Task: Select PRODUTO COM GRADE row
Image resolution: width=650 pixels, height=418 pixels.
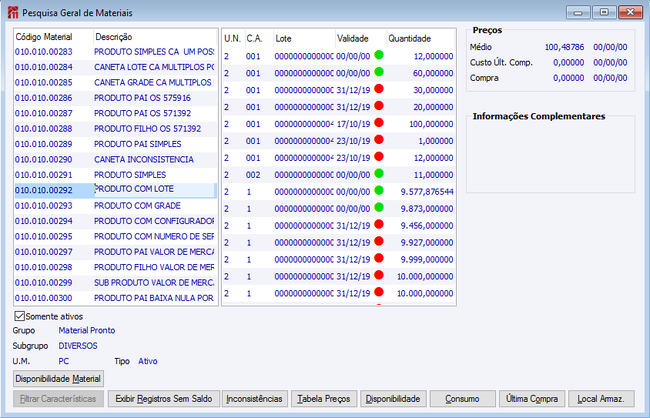Action: point(115,206)
